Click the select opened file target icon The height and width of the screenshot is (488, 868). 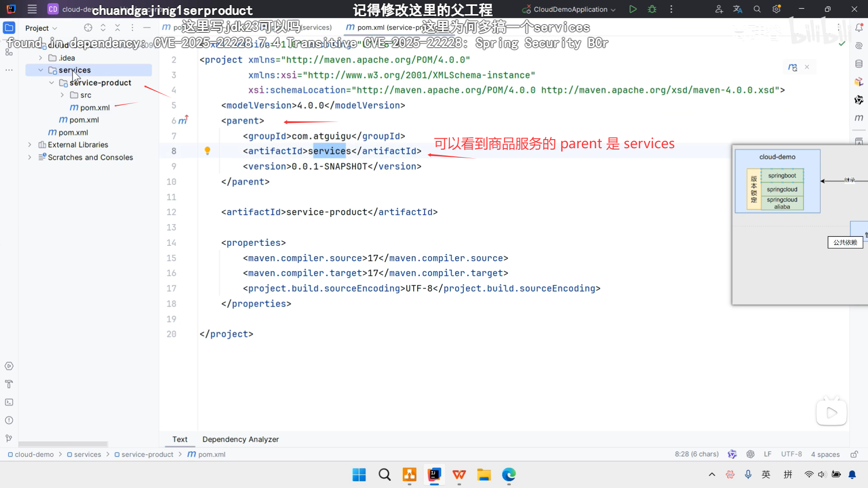[x=88, y=28]
